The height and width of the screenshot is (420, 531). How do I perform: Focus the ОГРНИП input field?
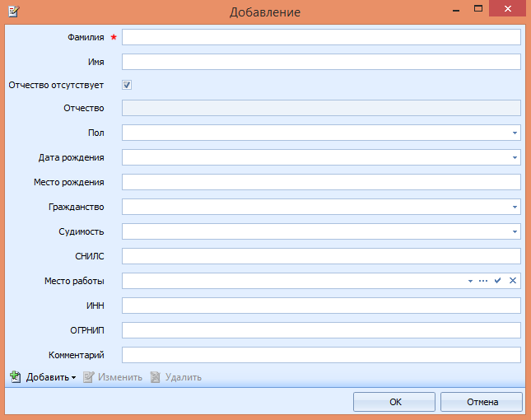321,330
